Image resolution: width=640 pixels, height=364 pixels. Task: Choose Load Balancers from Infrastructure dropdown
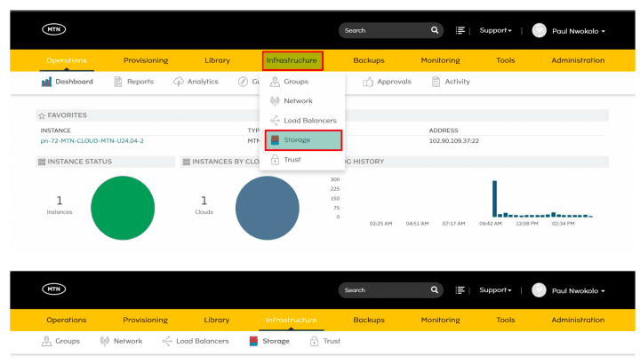point(302,120)
